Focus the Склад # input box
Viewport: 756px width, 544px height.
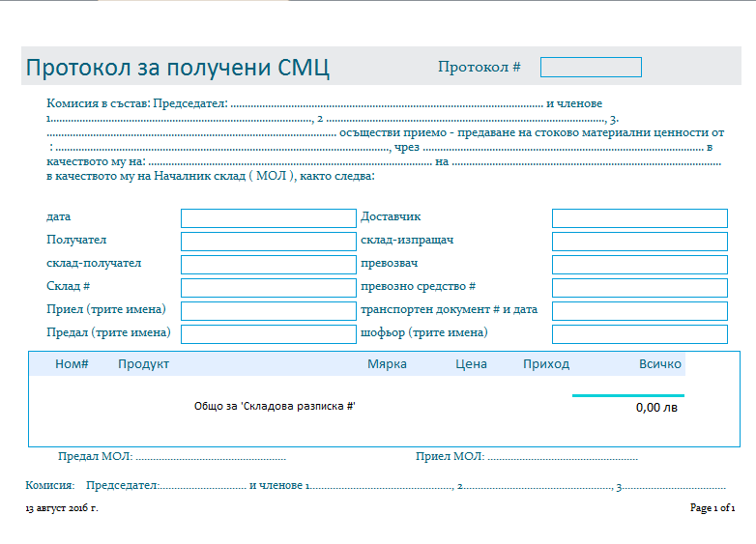tap(269, 288)
